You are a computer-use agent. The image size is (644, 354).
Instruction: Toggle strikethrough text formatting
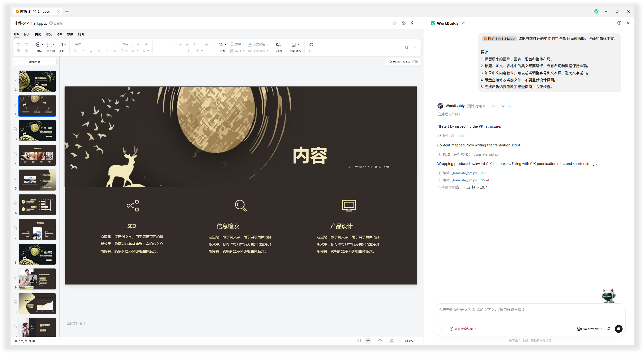[99, 51]
